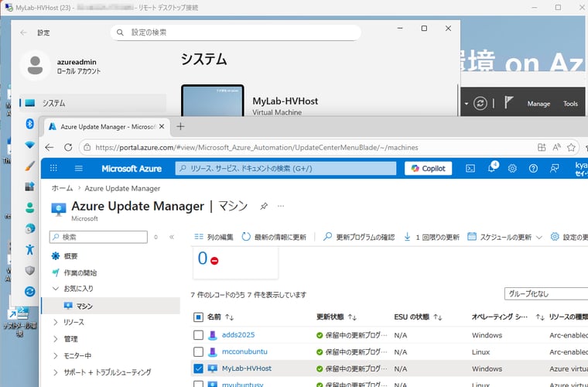Open Read aloud icon in address bar
Image resolution: width=588 pixels, height=387 pixels.
[556, 147]
